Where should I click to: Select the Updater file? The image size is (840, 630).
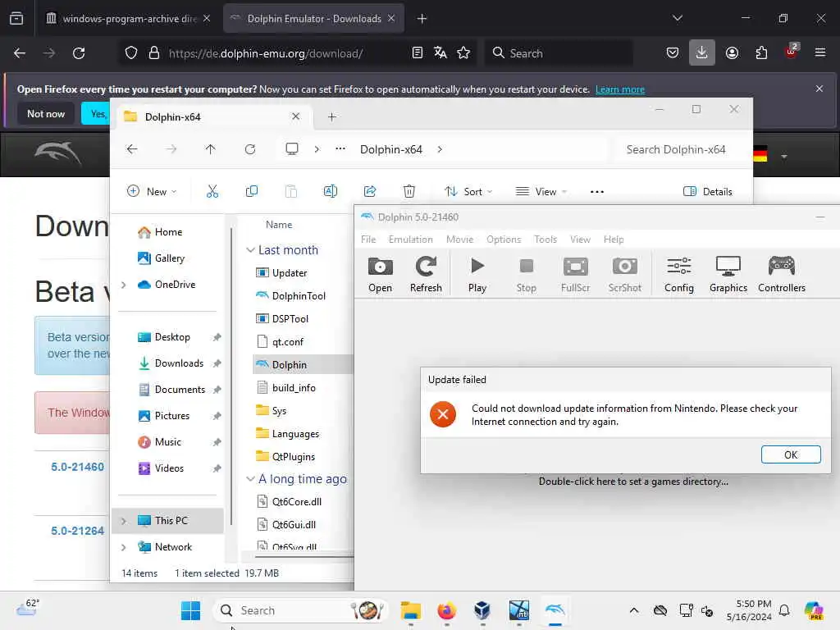click(290, 272)
